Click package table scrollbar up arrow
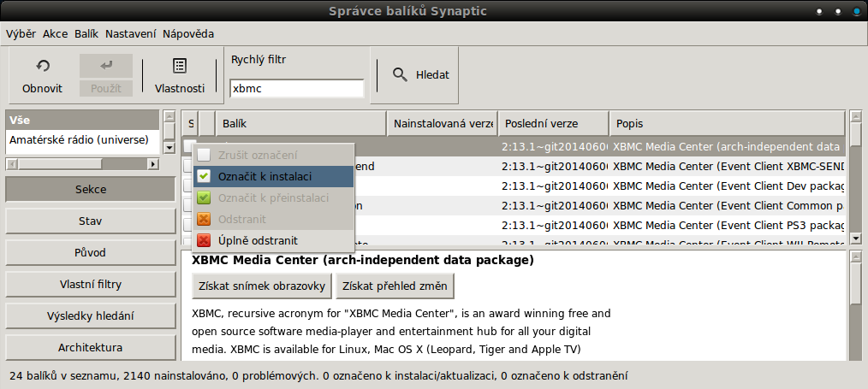This screenshot has width=868, height=389. (x=856, y=116)
